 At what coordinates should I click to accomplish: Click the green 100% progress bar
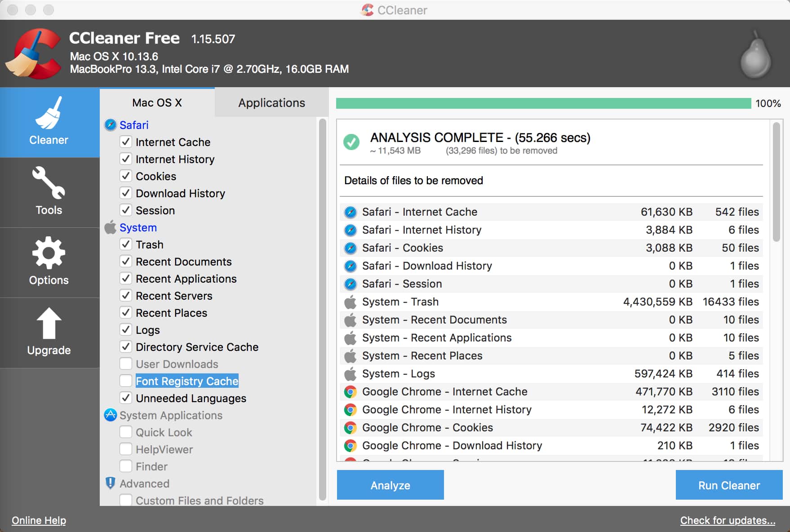(x=543, y=103)
